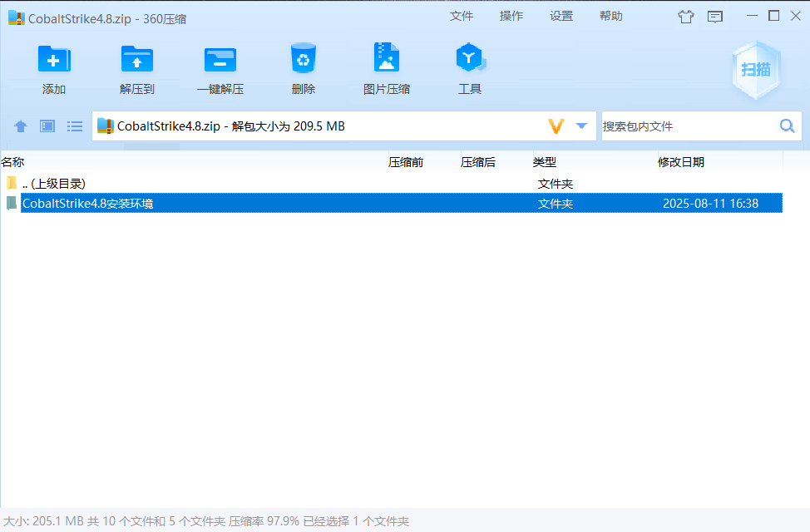Click the search magnifier icon

tap(788, 126)
